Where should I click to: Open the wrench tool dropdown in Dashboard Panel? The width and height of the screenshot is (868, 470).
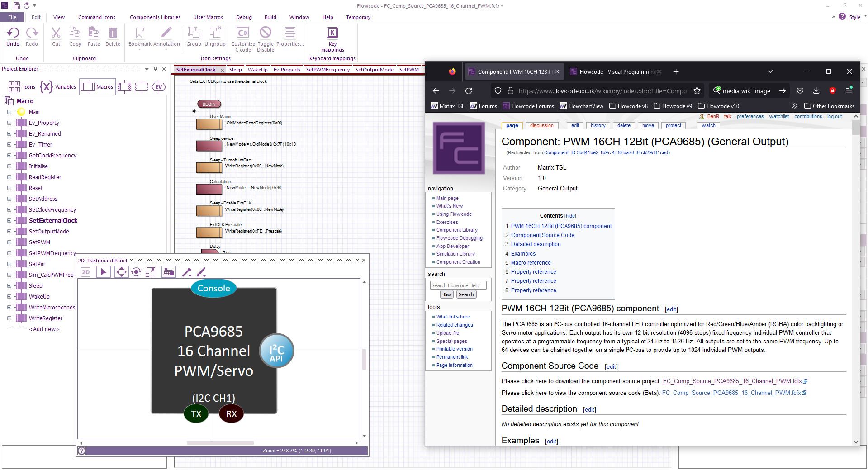(x=187, y=272)
